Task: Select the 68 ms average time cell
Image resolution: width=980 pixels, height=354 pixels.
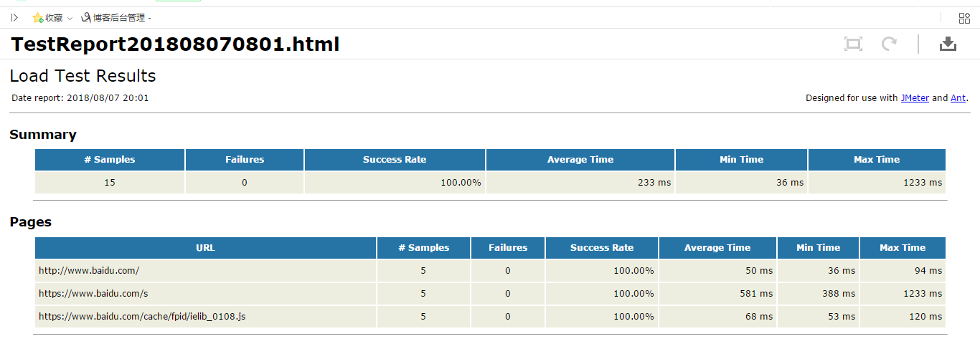Action: coord(717,316)
